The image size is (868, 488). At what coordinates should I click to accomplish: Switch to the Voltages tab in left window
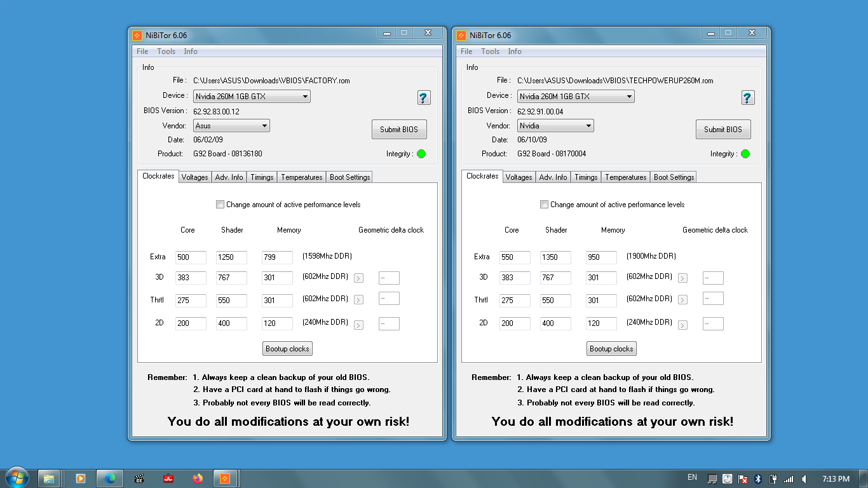click(x=194, y=177)
